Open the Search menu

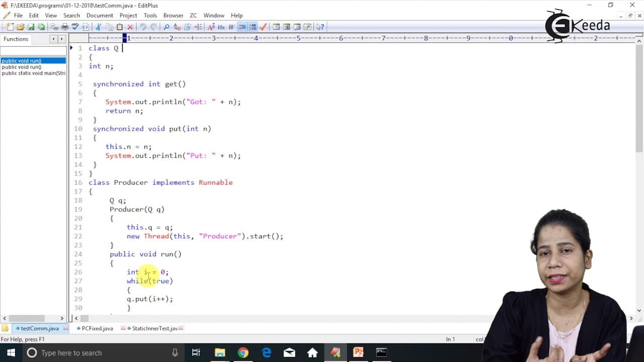pyautogui.click(x=71, y=15)
